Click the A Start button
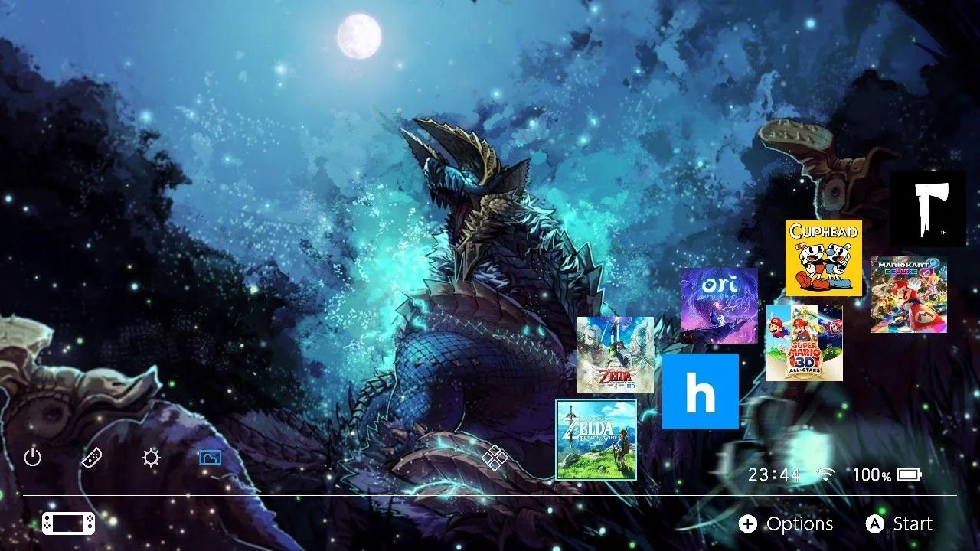980x551 pixels. [x=899, y=524]
